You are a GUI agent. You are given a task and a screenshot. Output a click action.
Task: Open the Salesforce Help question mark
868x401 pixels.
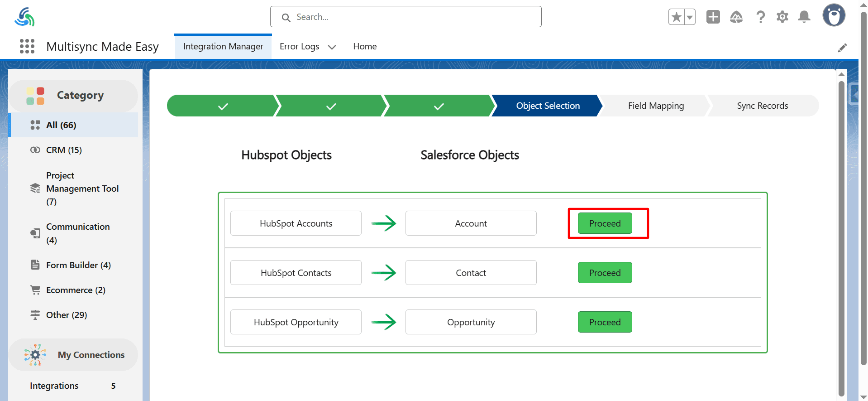(760, 17)
